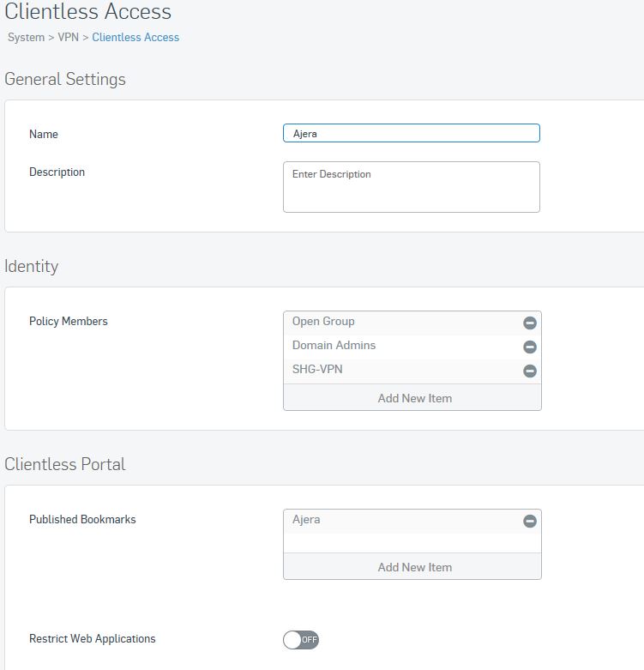The image size is (644, 670).
Task: Select the SHG-VPN member entry
Action: pos(401,371)
